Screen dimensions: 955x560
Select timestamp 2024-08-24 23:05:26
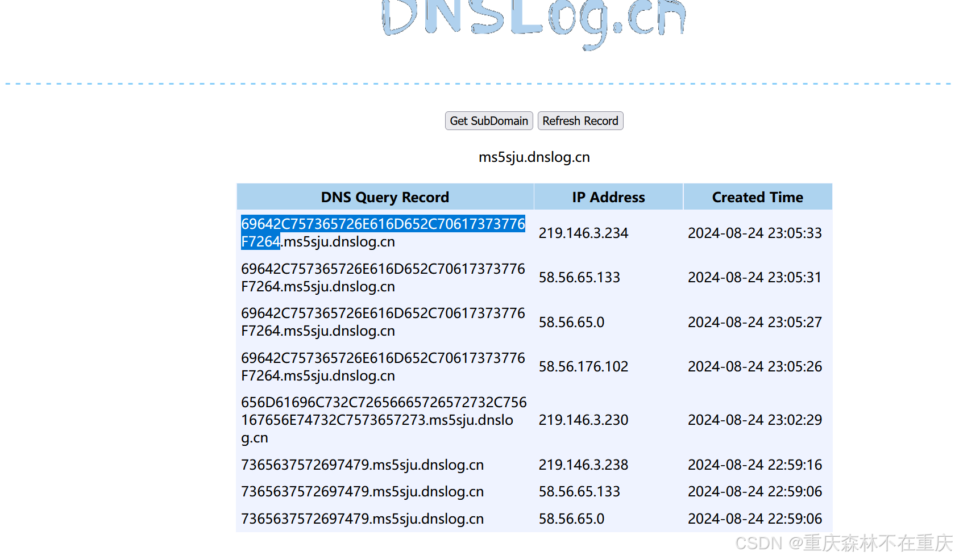[755, 367]
